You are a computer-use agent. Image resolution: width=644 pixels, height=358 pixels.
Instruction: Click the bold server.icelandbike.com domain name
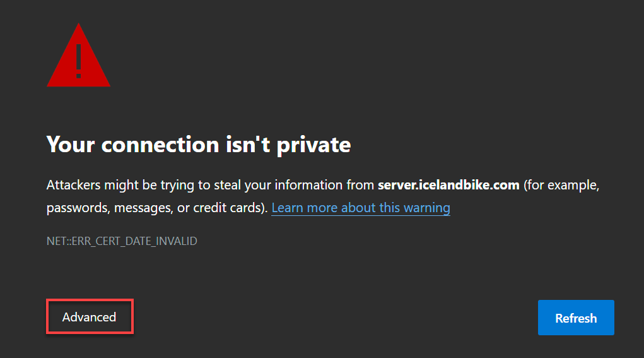pos(448,186)
